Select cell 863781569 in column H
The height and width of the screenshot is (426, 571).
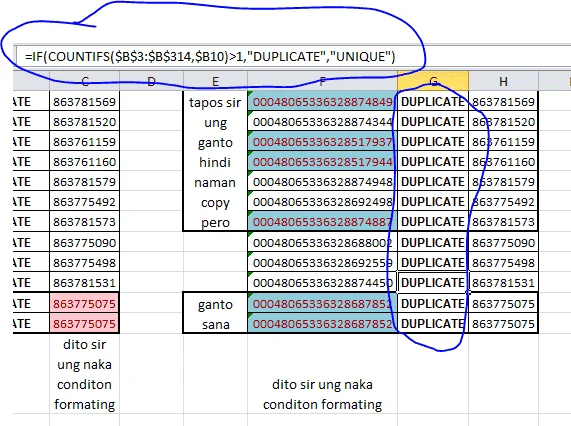(x=503, y=101)
